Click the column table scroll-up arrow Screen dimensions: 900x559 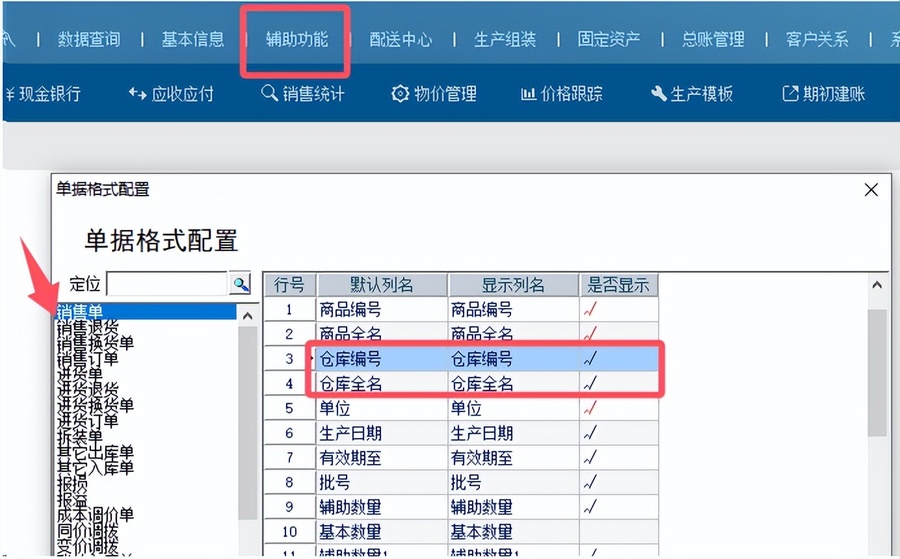coord(877,285)
